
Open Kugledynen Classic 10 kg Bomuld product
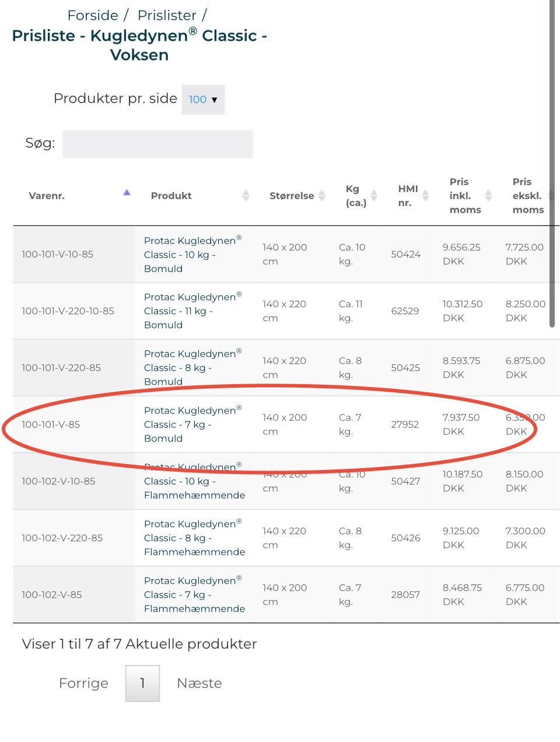click(x=192, y=254)
